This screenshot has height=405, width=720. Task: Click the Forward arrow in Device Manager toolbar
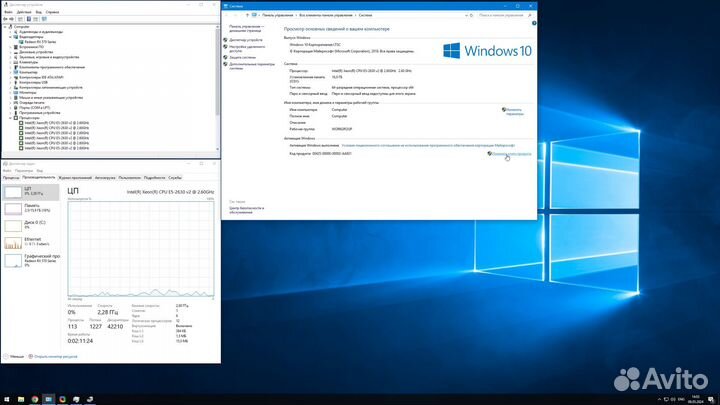coord(12,19)
